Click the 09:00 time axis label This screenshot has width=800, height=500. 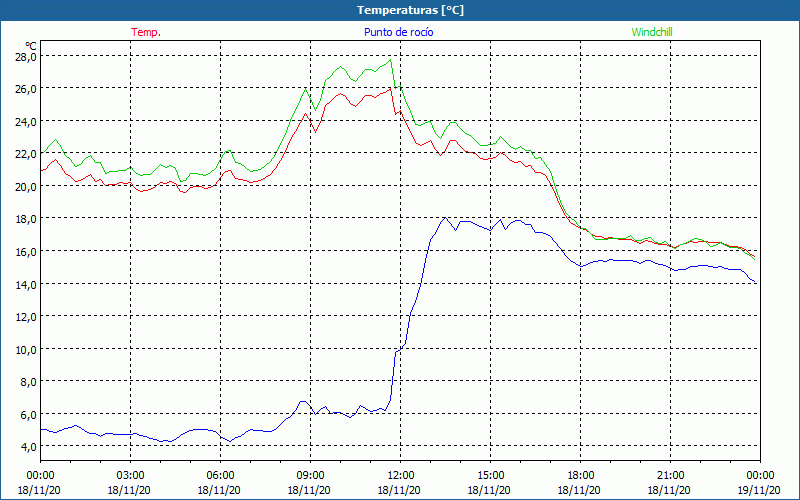pyautogui.click(x=310, y=475)
